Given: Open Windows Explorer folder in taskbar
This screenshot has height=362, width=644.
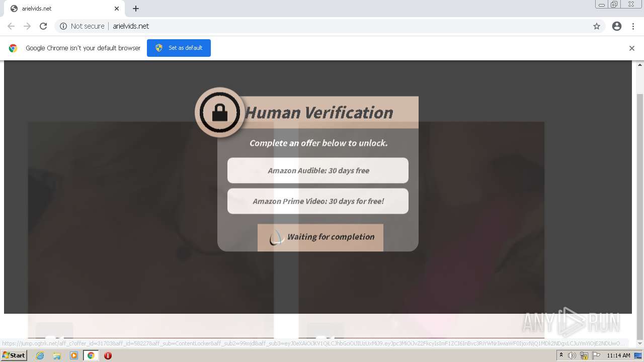Looking at the screenshot, I should (57, 355).
